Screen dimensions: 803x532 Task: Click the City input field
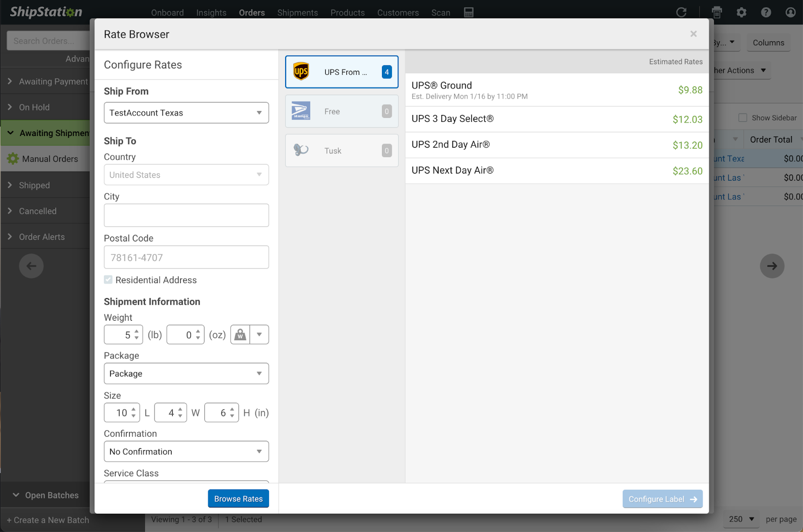pyautogui.click(x=186, y=215)
